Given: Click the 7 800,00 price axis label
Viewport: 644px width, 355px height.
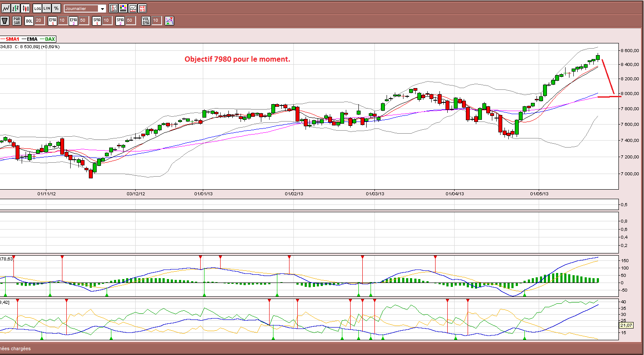Looking at the screenshot, I should [x=630, y=108].
